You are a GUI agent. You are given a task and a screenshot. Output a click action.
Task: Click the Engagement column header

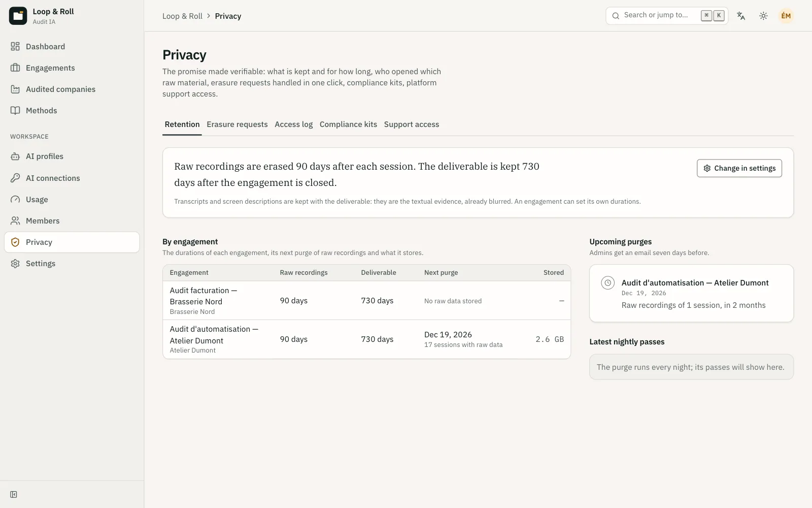click(189, 273)
